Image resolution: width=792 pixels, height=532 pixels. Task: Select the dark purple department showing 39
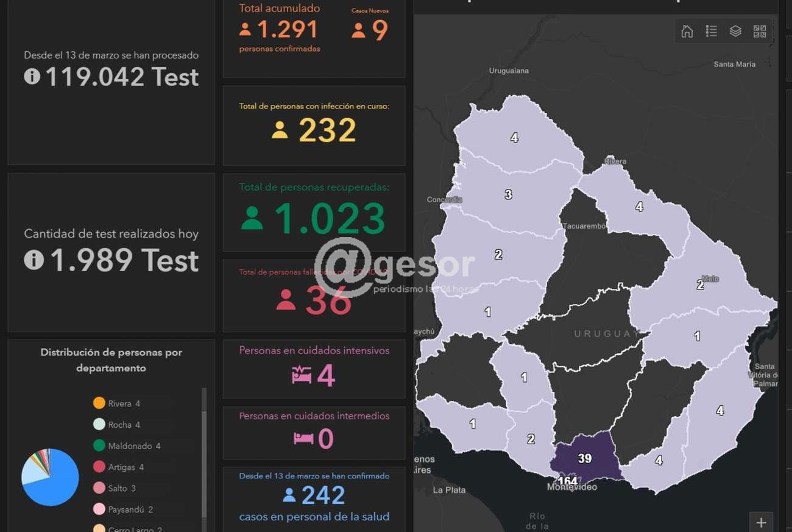pos(584,455)
